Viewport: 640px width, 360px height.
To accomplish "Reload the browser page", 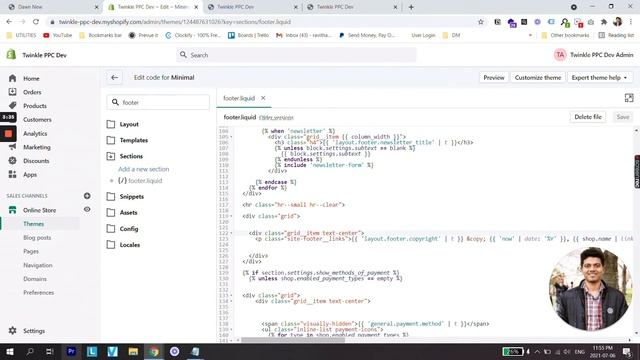I will click(x=36, y=22).
